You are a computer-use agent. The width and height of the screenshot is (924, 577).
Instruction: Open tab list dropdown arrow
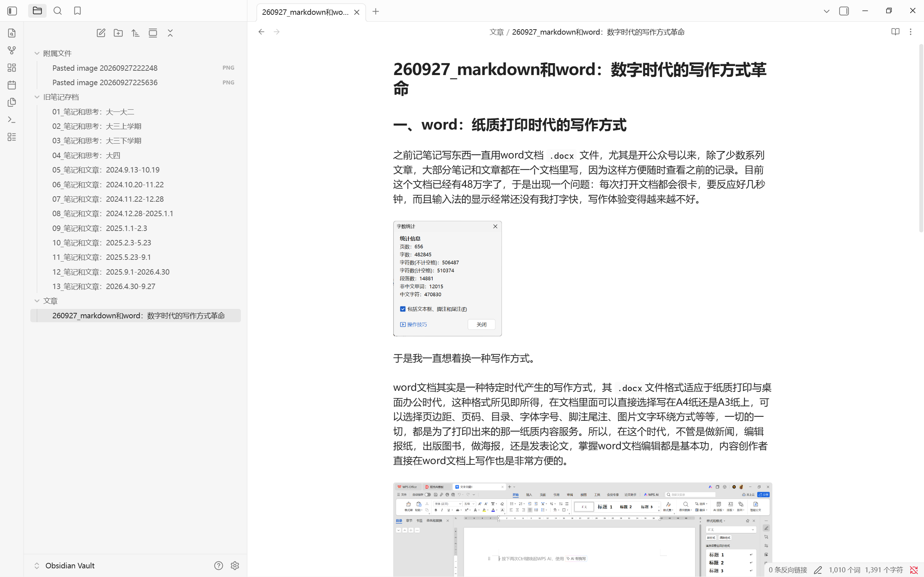(x=827, y=11)
